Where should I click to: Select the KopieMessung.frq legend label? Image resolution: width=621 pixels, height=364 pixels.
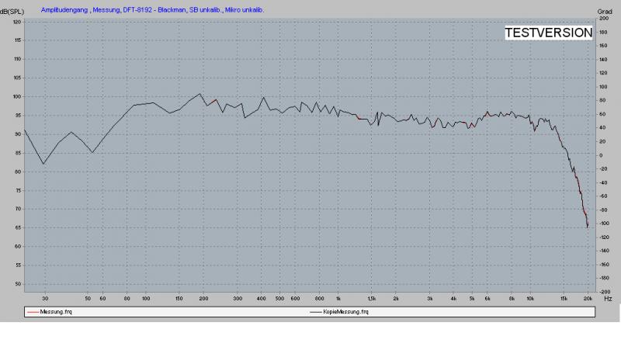click(345, 312)
